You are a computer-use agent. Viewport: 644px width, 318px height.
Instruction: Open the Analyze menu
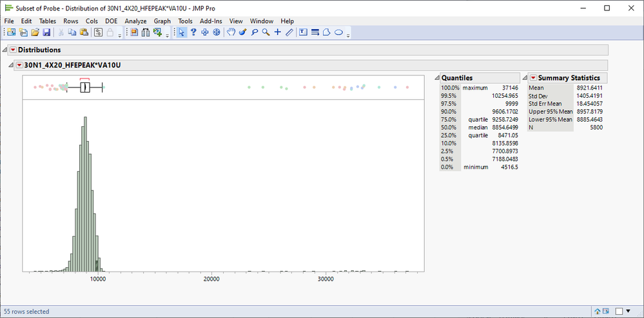pos(135,21)
